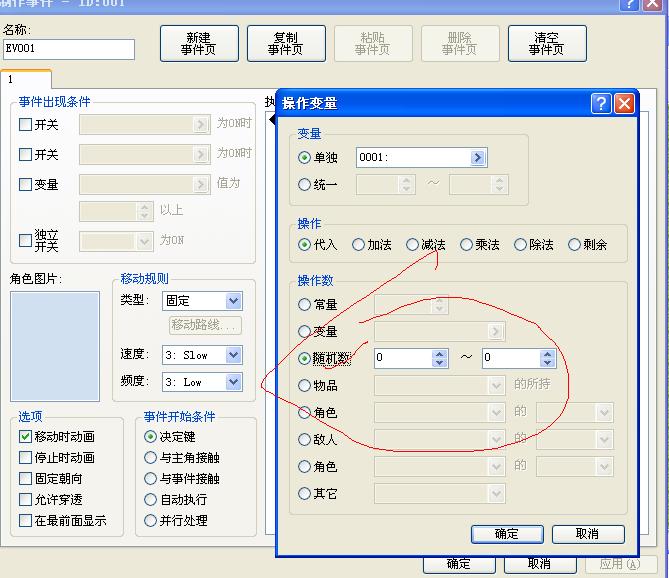Screen dimensions: 669x578
Task: Click 取消 in the 操作变量 dialog
Action: [588, 534]
